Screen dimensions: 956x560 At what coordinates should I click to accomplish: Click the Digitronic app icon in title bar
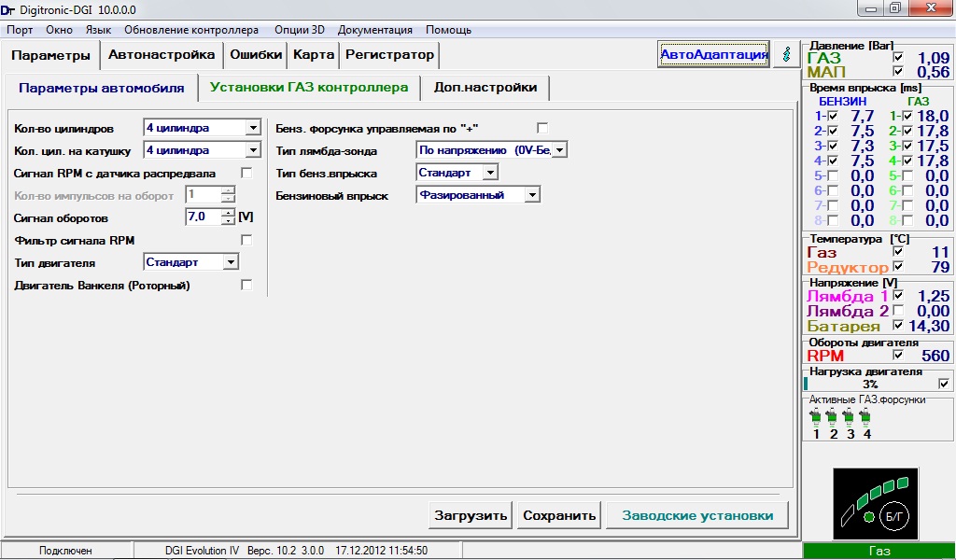(8, 8)
